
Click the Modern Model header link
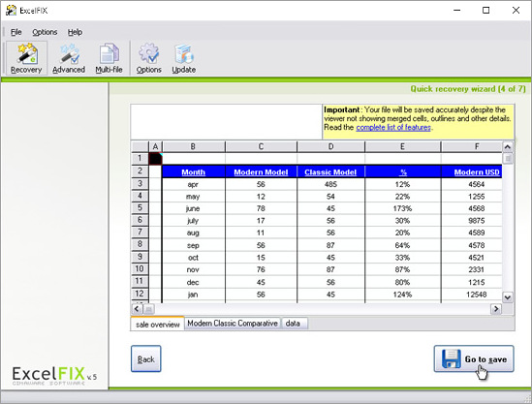261,172
